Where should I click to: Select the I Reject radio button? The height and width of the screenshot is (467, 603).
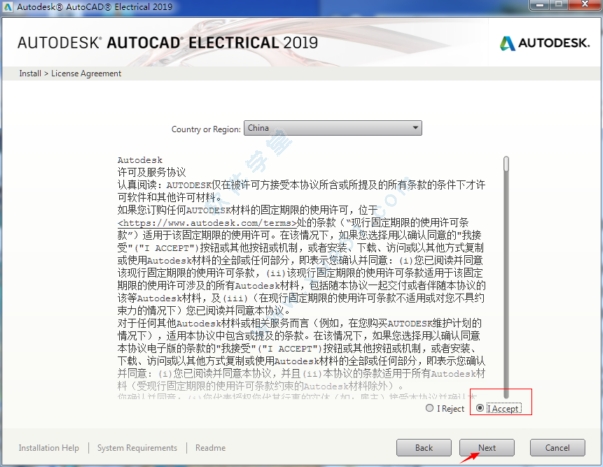pos(429,408)
